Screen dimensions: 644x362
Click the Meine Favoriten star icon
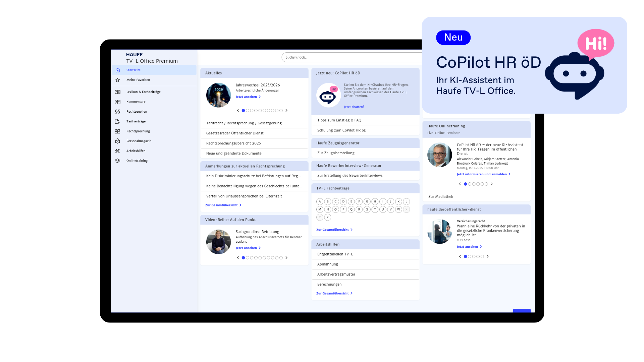[x=117, y=80]
